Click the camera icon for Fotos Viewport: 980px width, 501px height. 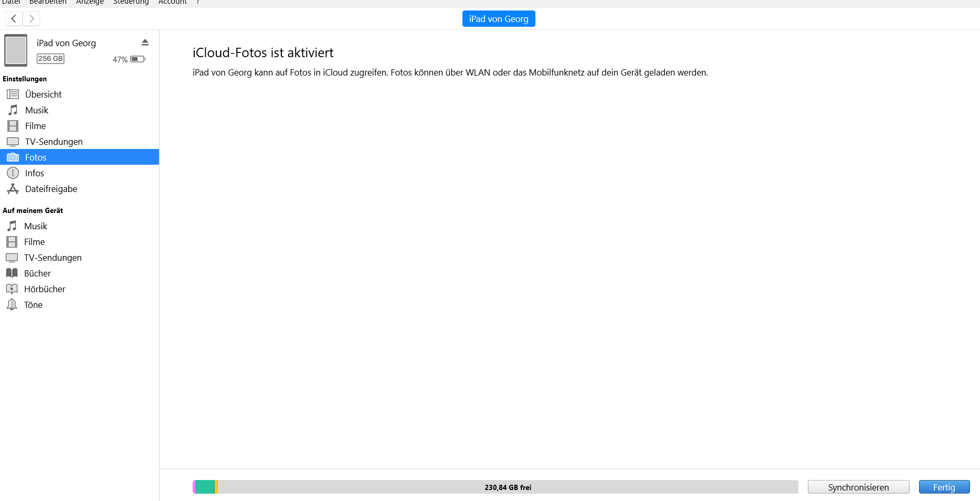pyautogui.click(x=13, y=157)
